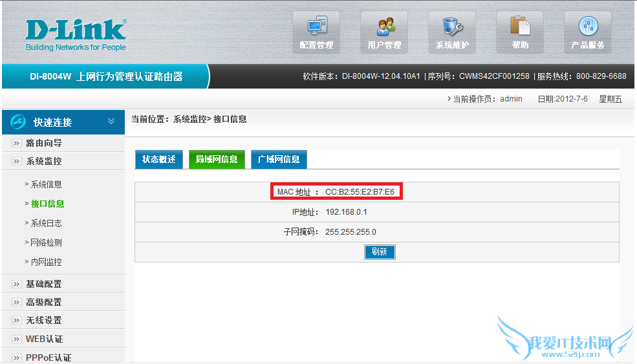Open 系统日志 in the sidebar
Screen dimensions: 637x364
pyautogui.click(x=46, y=224)
